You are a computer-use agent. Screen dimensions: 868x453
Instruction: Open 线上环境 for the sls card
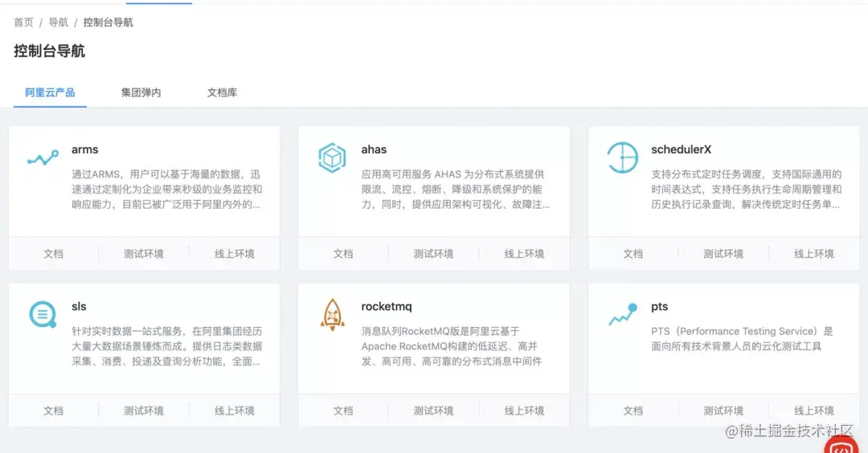(x=234, y=411)
